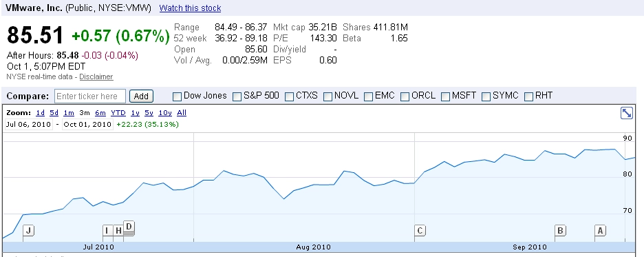Open news marker I on chart

pos(107,230)
